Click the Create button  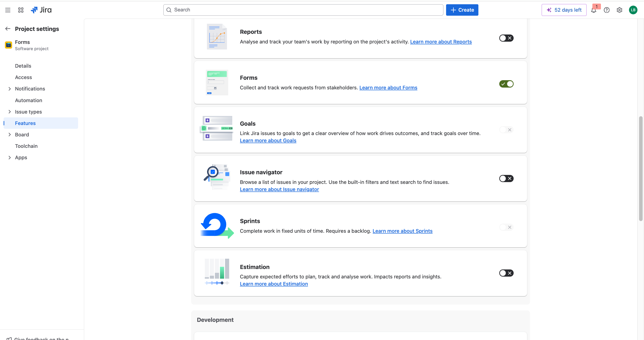tap(462, 10)
